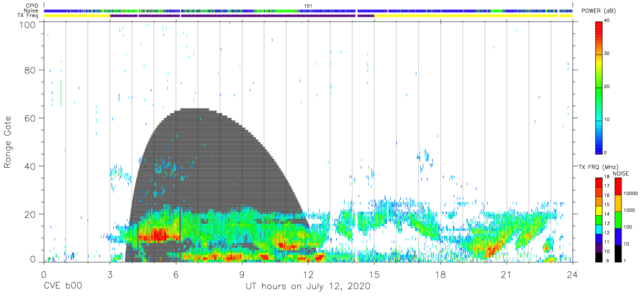Click the CPID value '151'
644x297 pixels.
click(x=308, y=5)
